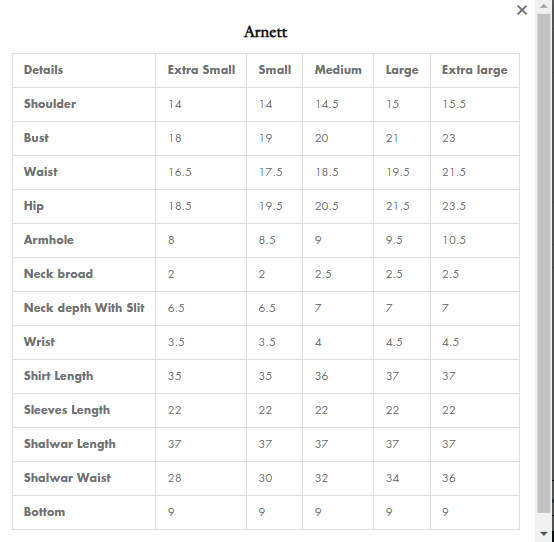Click the Neck depth With Slit label
554x542 pixels.
(x=84, y=308)
